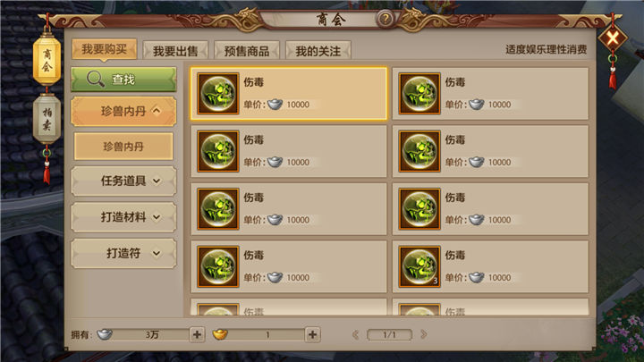The image size is (644, 362).
Task: Click the magnifier 查找 search button
Action: pos(123,80)
